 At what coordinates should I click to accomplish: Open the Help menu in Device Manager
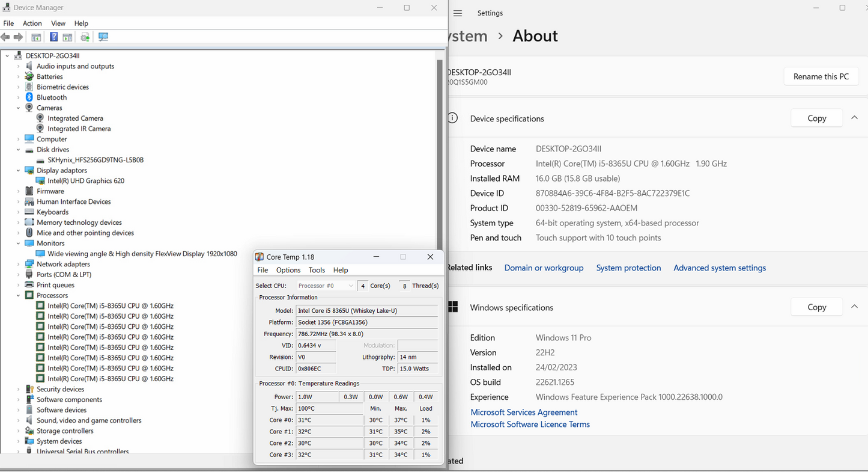point(81,23)
